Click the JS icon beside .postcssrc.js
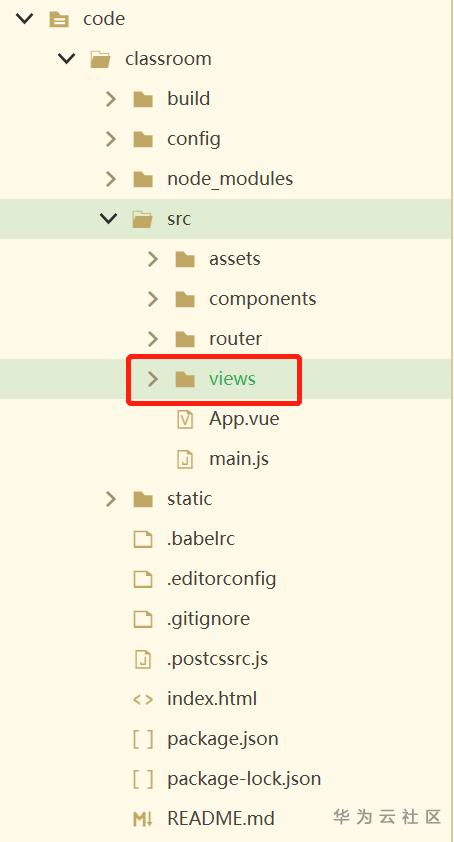Image resolution: width=454 pixels, height=842 pixels. coord(143,659)
